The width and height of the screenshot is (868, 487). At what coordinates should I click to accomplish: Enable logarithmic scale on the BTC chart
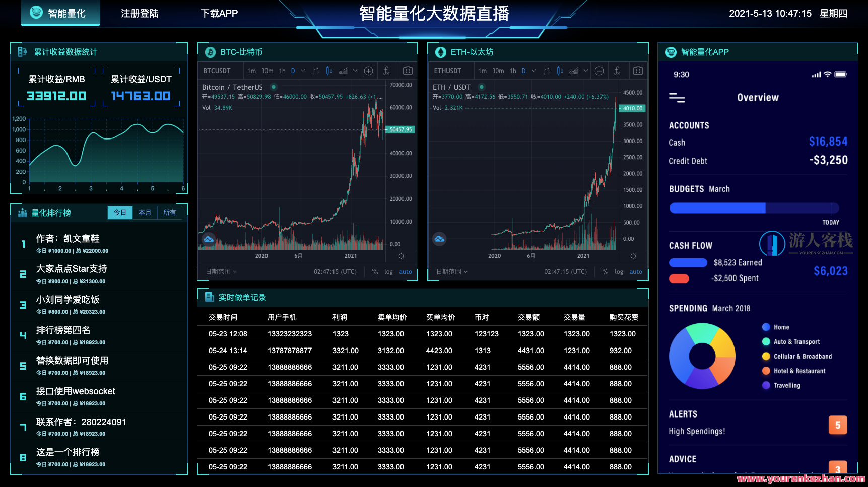tap(388, 271)
